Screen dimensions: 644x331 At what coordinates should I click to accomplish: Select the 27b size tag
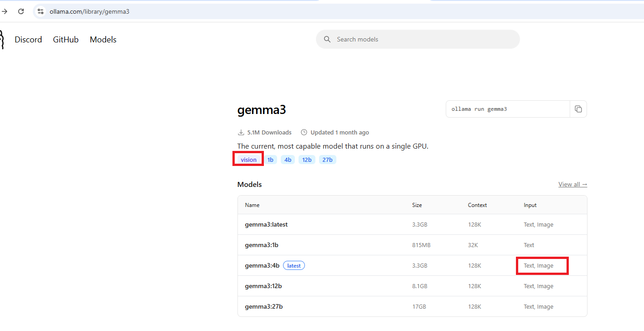pyautogui.click(x=328, y=160)
